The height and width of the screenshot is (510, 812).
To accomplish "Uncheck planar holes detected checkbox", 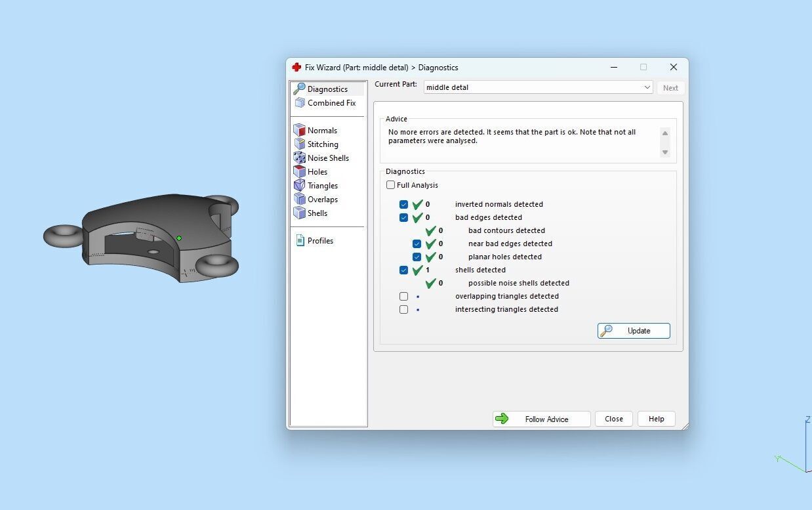I will pos(416,257).
